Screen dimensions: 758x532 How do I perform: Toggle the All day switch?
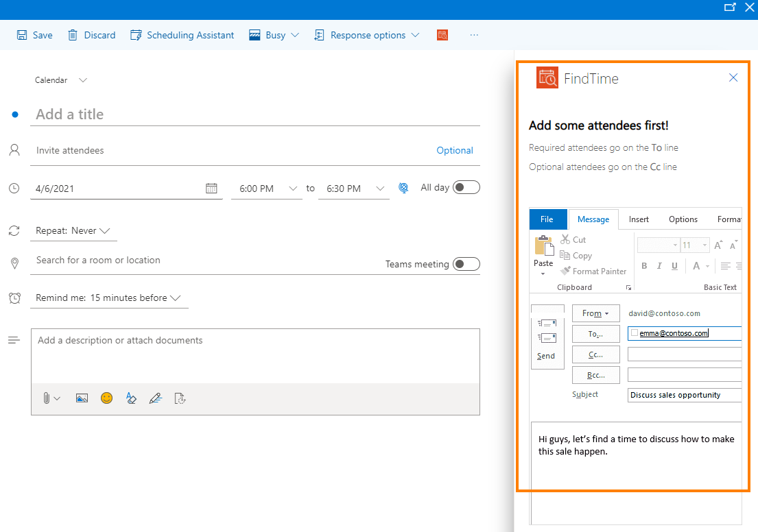click(x=466, y=187)
